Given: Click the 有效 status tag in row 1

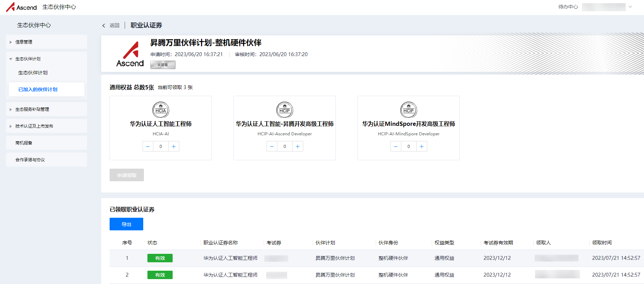Looking at the screenshot, I should pyautogui.click(x=160, y=258).
